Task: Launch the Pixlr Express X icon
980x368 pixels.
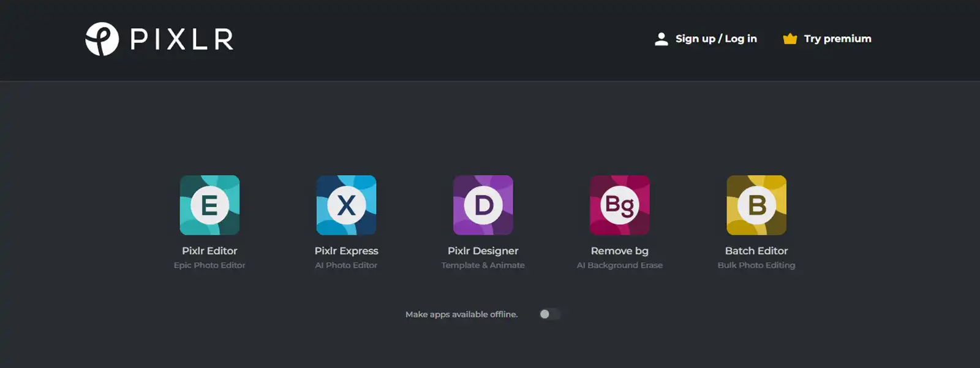Action: [x=346, y=205]
